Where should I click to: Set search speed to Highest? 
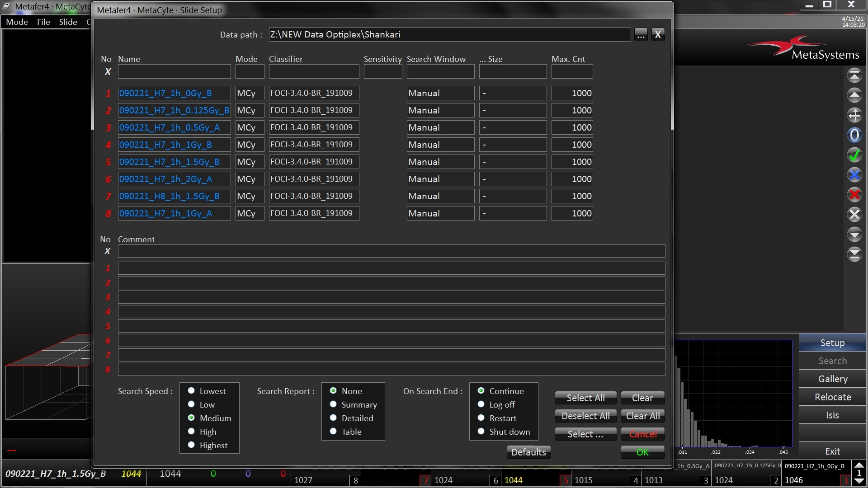(191, 445)
